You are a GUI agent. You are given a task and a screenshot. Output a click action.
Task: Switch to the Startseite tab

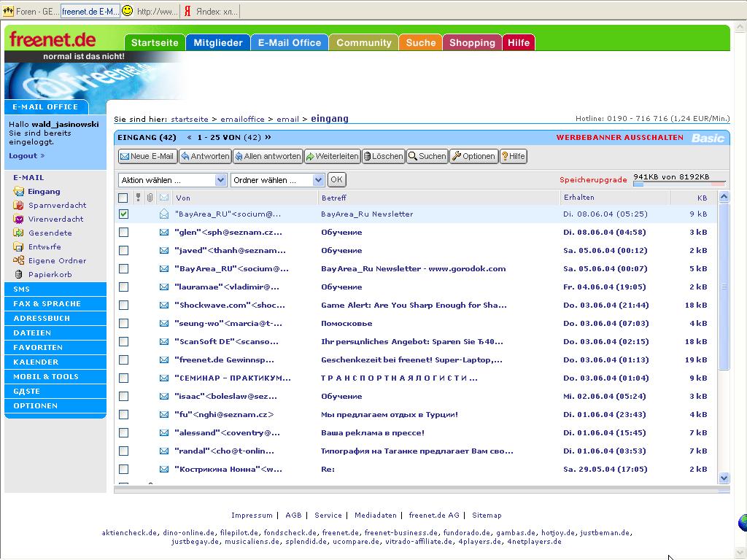coord(155,42)
